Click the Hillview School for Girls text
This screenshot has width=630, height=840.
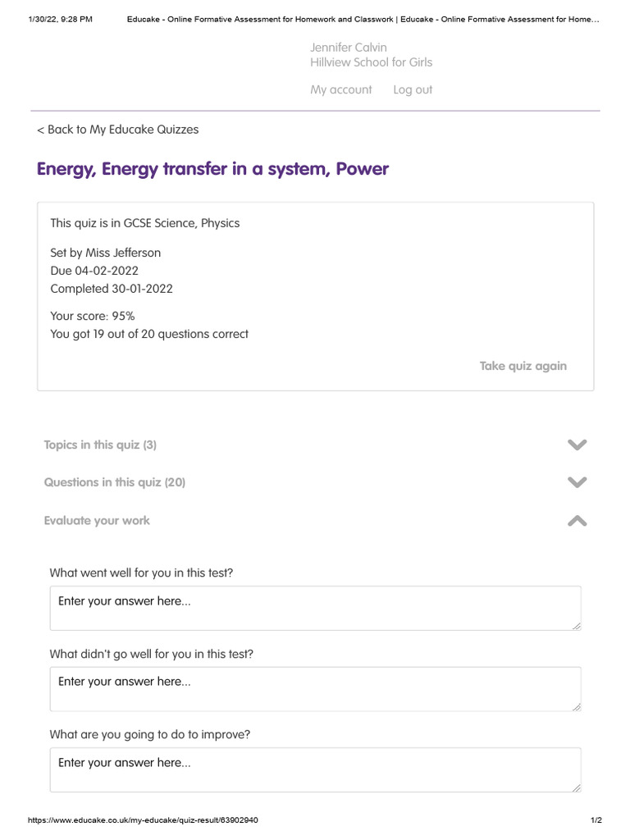(x=371, y=62)
